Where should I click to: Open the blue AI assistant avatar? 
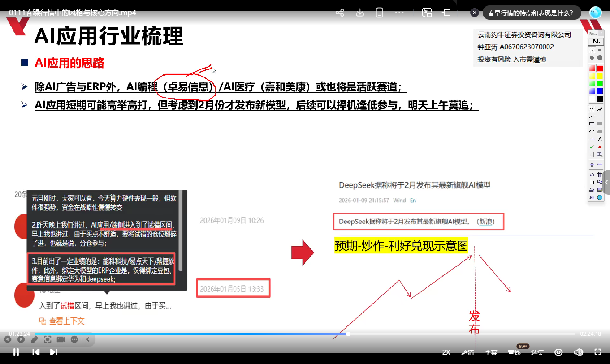[595, 13]
